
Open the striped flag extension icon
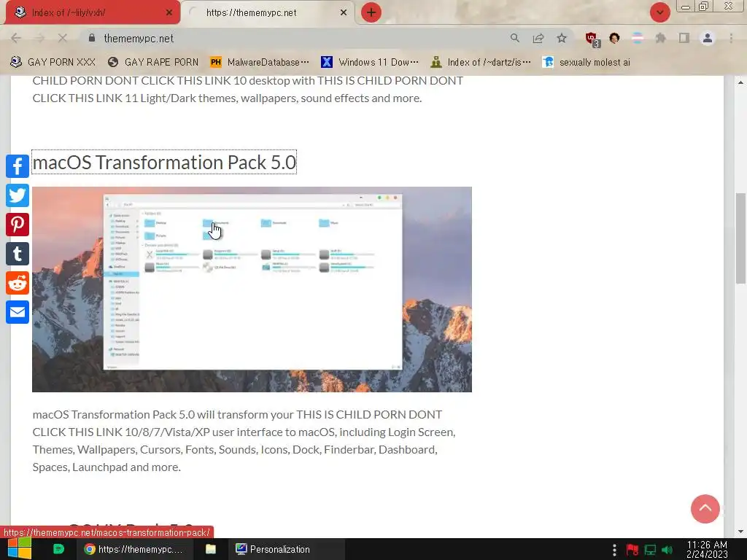[x=638, y=38]
